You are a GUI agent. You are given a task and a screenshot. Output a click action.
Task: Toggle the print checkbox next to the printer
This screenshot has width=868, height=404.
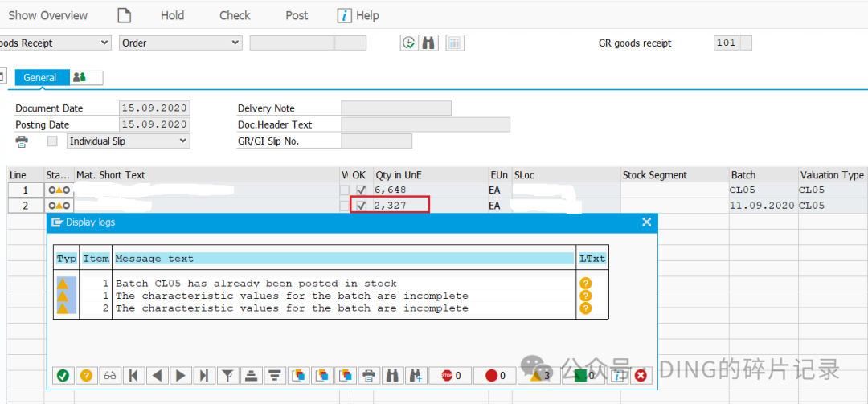click(x=52, y=141)
